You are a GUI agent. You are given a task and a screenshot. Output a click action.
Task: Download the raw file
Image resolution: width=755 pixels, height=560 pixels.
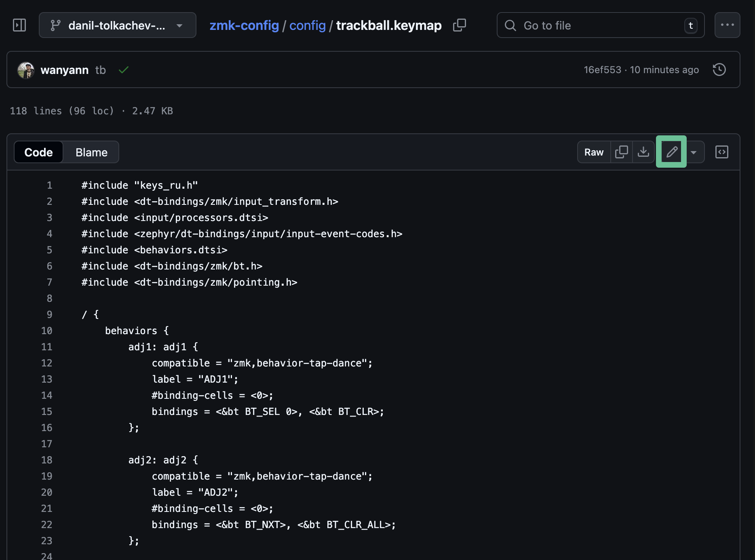pyautogui.click(x=643, y=152)
